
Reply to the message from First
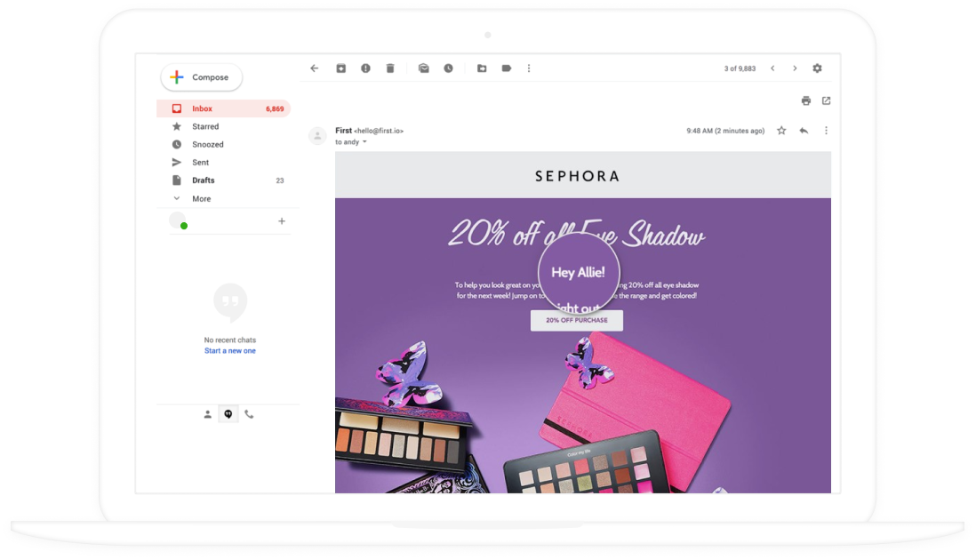point(804,131)
